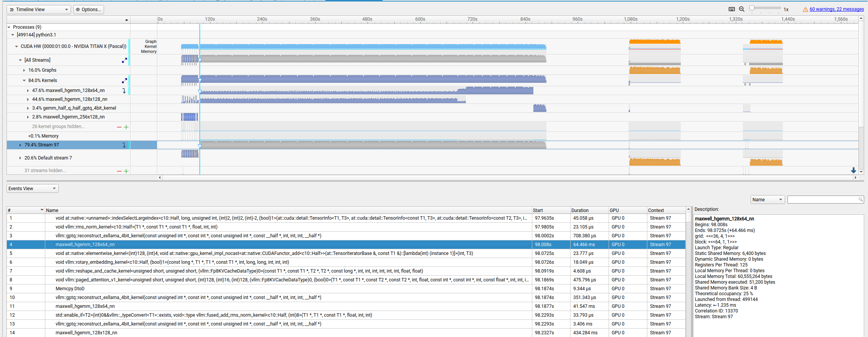Click the expand arrows icon on All Streams row
868x337 pixels.
pyautogui.click(x=124, y=60)
